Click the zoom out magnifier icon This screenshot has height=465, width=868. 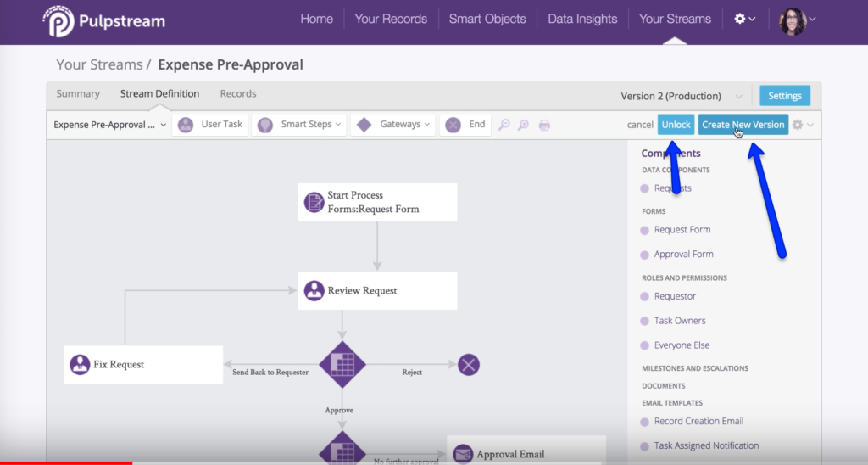click(x=524, y=125)
